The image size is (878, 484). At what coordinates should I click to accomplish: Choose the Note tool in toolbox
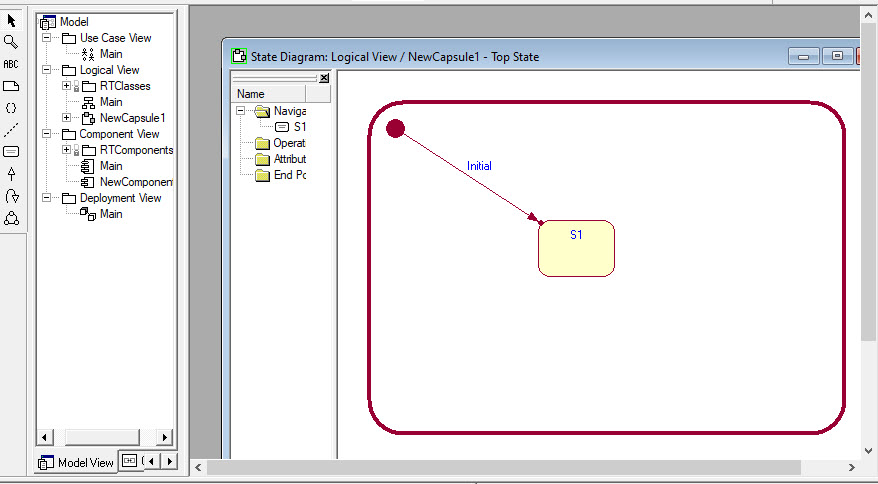click(11, 86)
